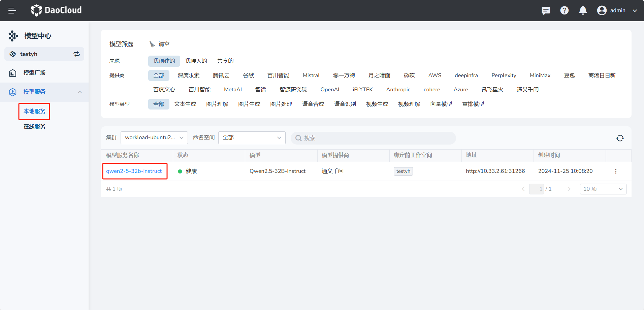
Task: Filter model type 向量模型
Action: [441, 104]
